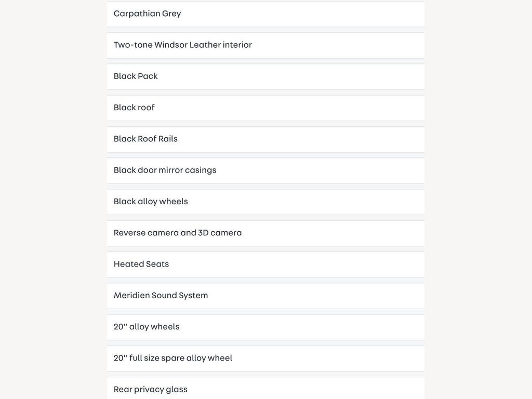Viewport: 532px width, 399px height.
Task: Select the Meridien Sound System row
Action: (265, 296)
